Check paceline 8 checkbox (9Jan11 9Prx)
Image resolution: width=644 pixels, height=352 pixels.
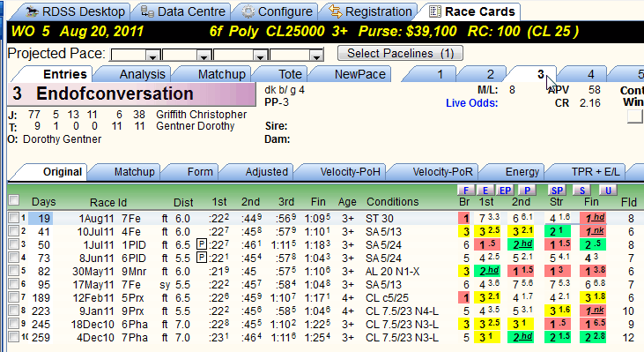click(x=14, y=310)
